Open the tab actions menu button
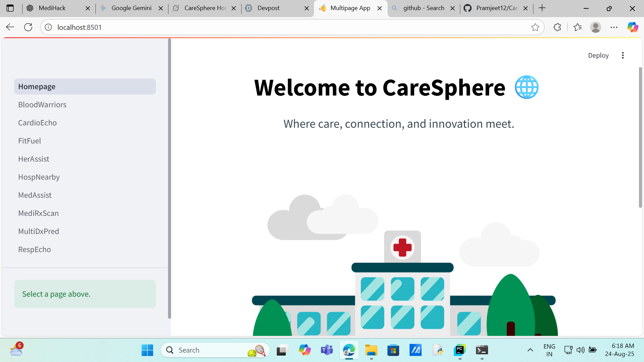 coord(10,8)
